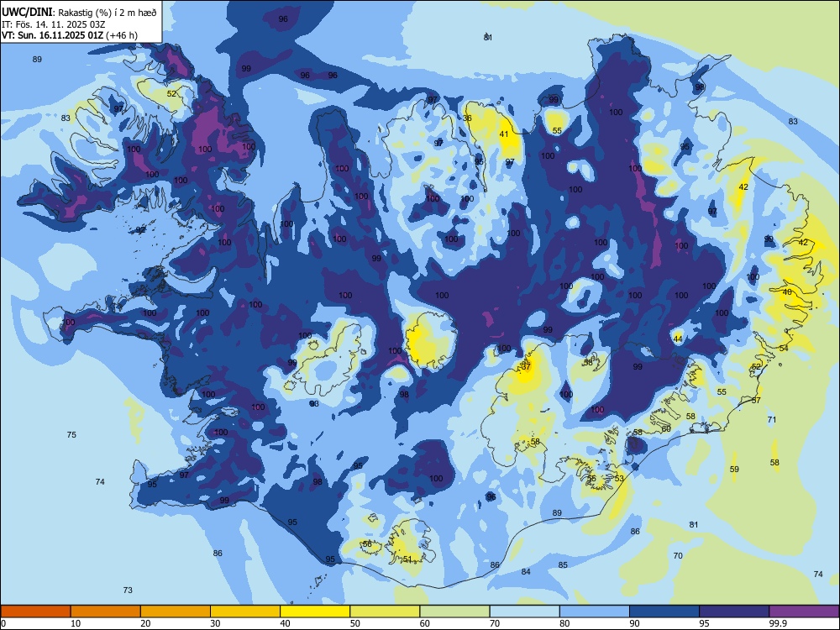Viewport: 840px width, 630px height.
Task: Choose the light green 60–70 legend swatch
Action: (454, 612)
